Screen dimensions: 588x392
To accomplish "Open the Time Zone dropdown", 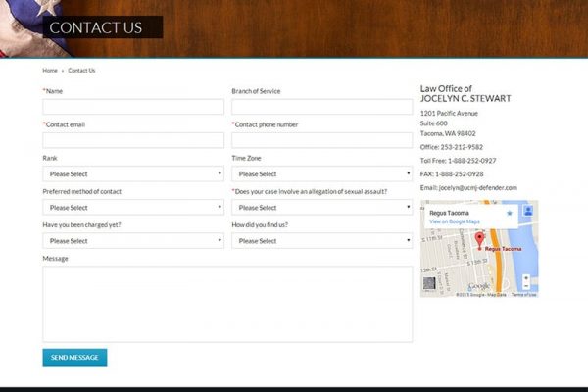I will (322, 174).
